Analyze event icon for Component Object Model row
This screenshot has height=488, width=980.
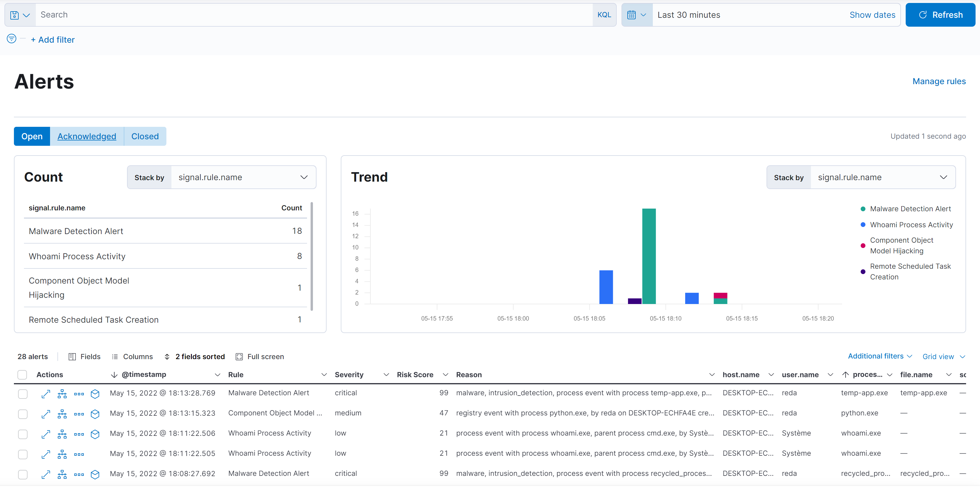[x=62, y=414]
